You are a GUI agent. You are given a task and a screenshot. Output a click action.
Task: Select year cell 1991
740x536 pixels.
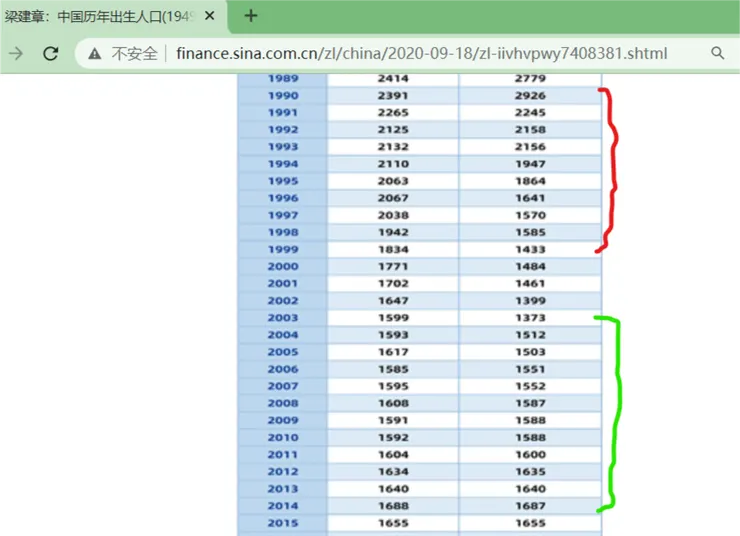pos(283,113)
